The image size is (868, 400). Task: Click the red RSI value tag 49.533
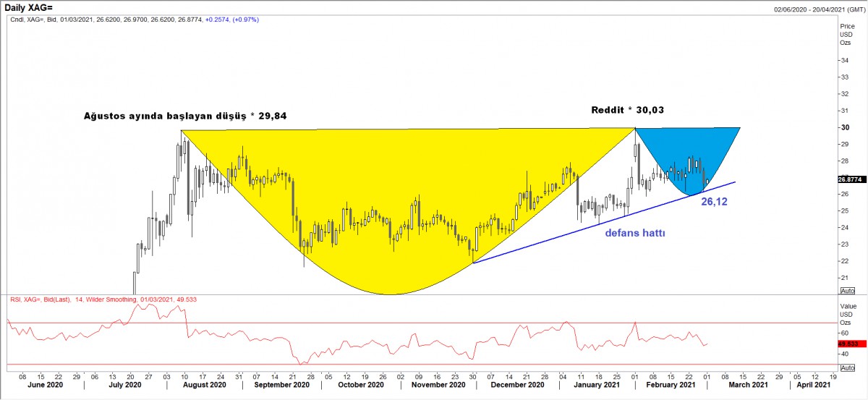pos(851,344)
